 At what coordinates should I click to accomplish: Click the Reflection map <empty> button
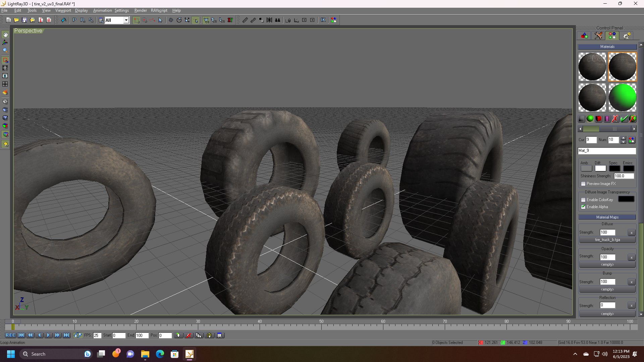tap(607, 314)
